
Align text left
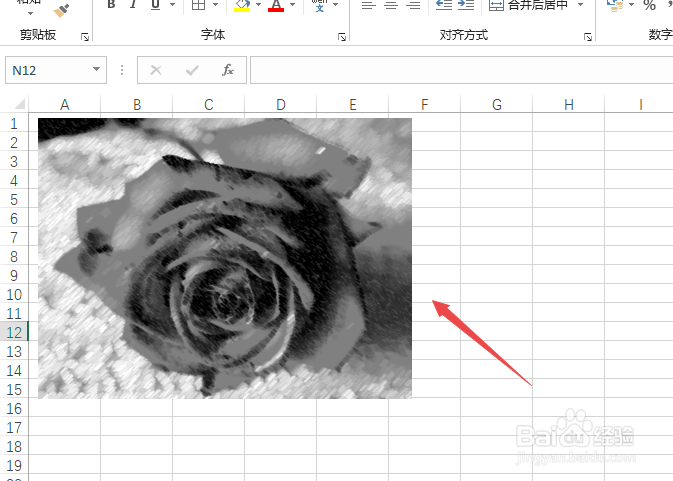pyautogui.click(x=369, y=5)
